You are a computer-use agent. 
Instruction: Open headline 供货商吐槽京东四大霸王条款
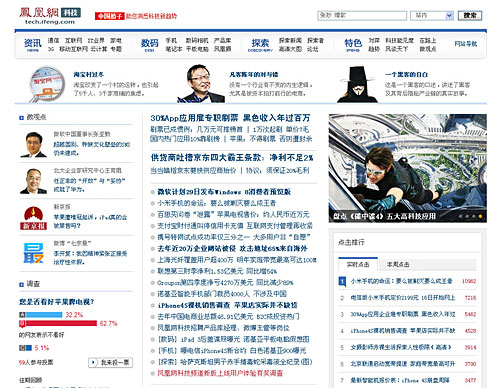(x=232, y=157)
